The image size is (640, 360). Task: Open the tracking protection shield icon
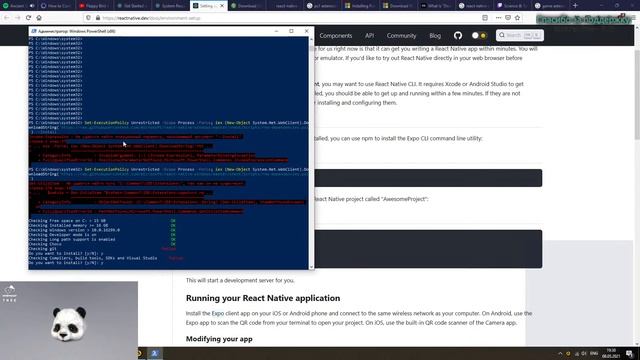[x=89, y=18]
